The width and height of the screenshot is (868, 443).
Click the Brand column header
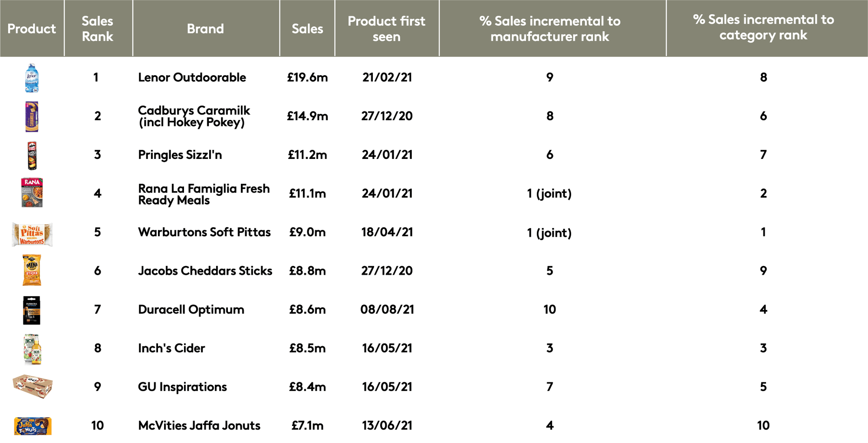[206, 29]
